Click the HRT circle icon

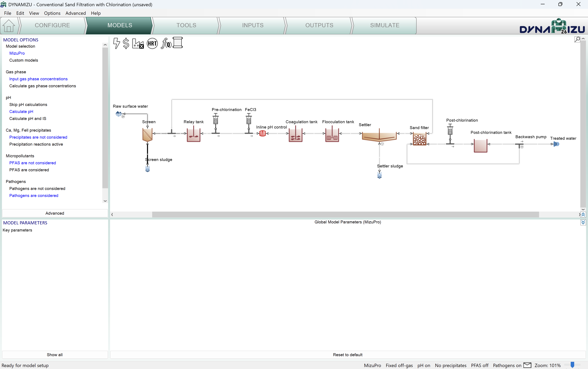[152, 43]
